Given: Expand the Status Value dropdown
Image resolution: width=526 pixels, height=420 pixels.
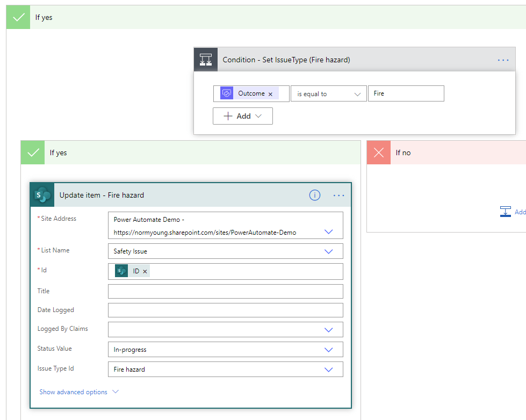Looking at the screenshot, I should pyautogui.click(x=329, y=350).
